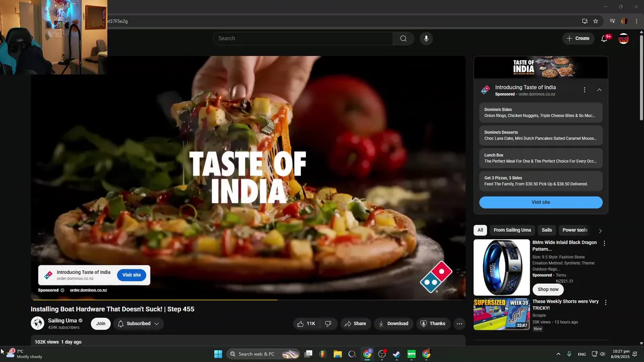Select the All filter chip
Screen dimensions: 644x362
pyautogui.click(x=480, y=230)
